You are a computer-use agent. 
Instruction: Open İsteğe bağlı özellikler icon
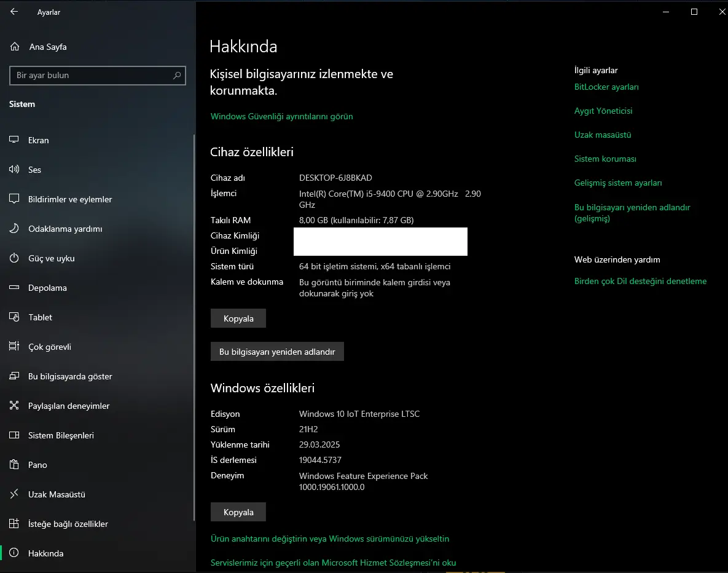pos(14,523)
